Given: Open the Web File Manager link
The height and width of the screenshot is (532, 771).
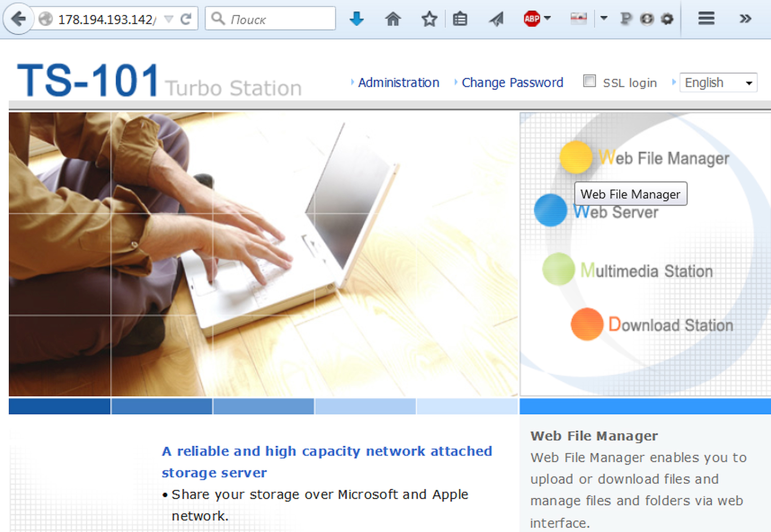Looking at the screenshot, I should (664, 158).
